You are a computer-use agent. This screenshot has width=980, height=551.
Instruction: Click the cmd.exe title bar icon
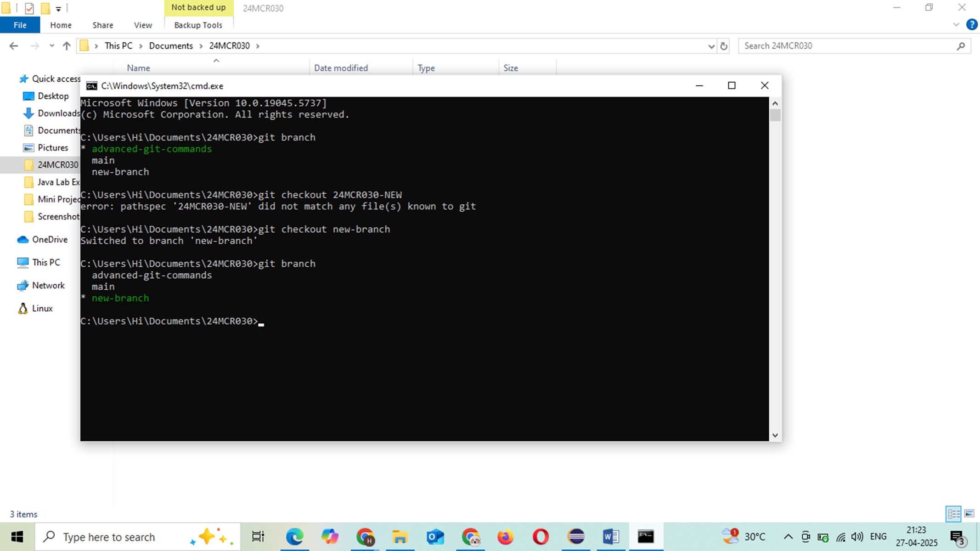coord(92,86)
